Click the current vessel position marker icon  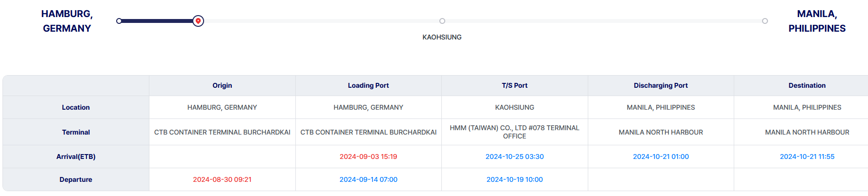click(198, 21)
